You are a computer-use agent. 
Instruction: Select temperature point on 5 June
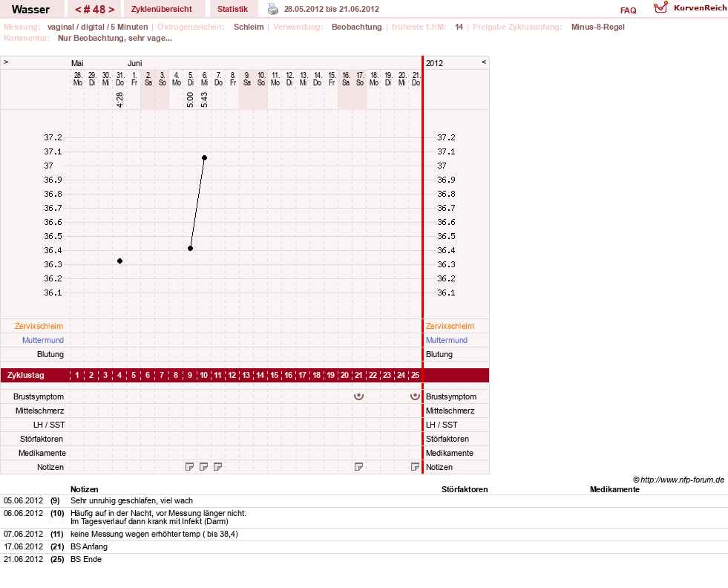coord(191,249)
